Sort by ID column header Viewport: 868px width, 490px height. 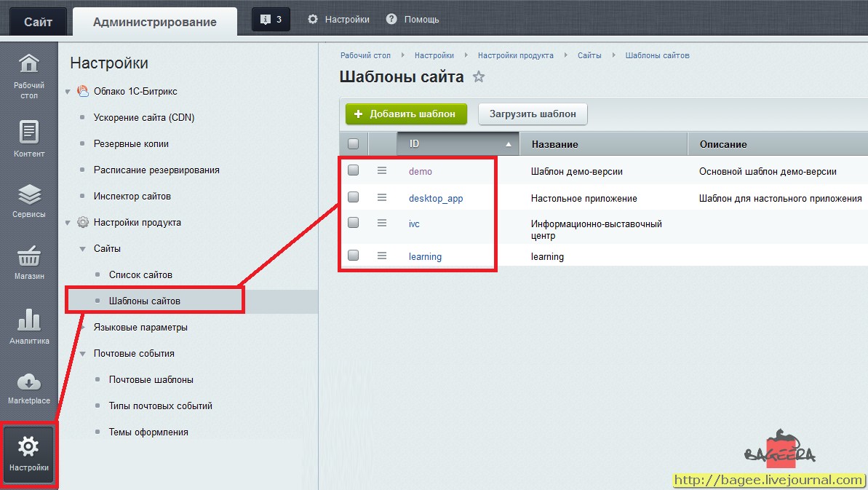point(458,144)
